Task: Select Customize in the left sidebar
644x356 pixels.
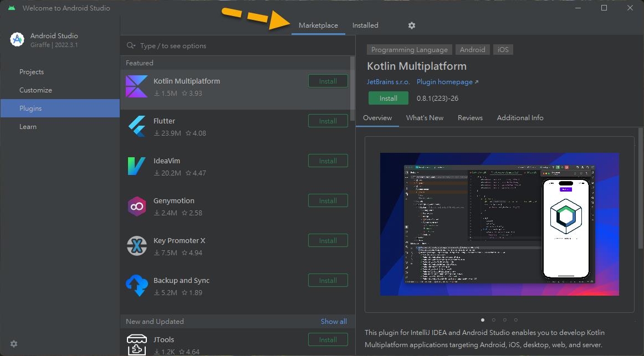Action: pos(35,90)
